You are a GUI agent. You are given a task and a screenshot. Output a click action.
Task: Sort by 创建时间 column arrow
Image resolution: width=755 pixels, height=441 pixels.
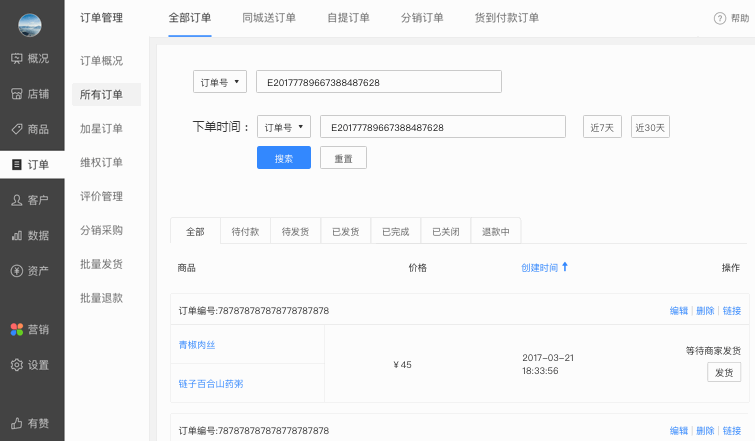click(565, 267)
